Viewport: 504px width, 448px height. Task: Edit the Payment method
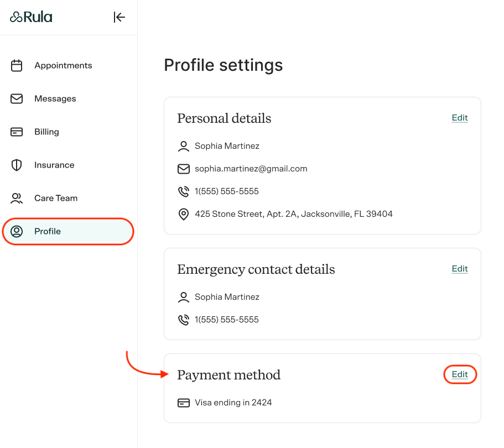(x=460, y=374)
